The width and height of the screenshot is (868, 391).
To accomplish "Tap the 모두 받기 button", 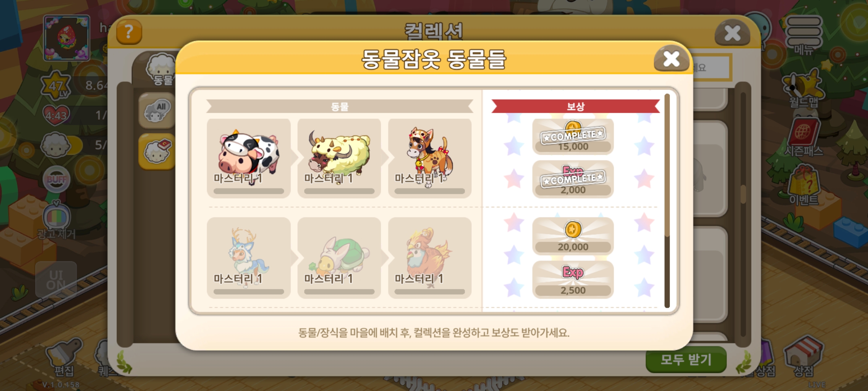I will pos(686,360).
